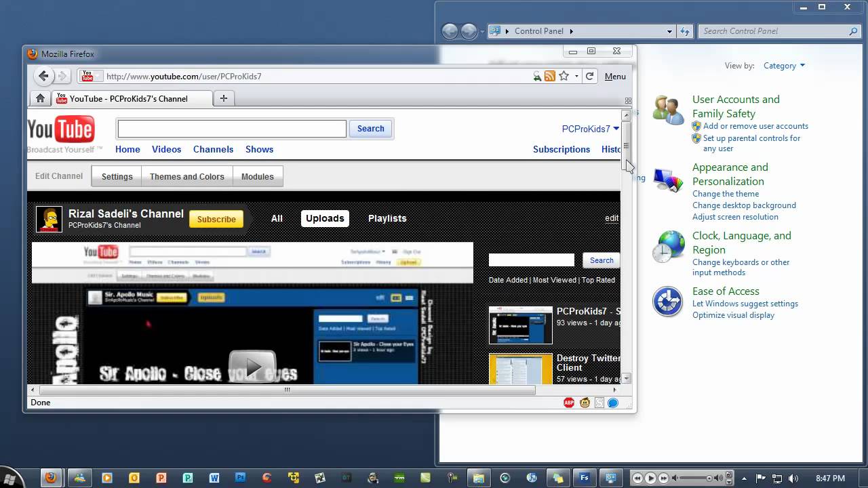Open PowerPoint from the taskbar
The width and height of the screenshot is (868, 488).
pos(161,478)
